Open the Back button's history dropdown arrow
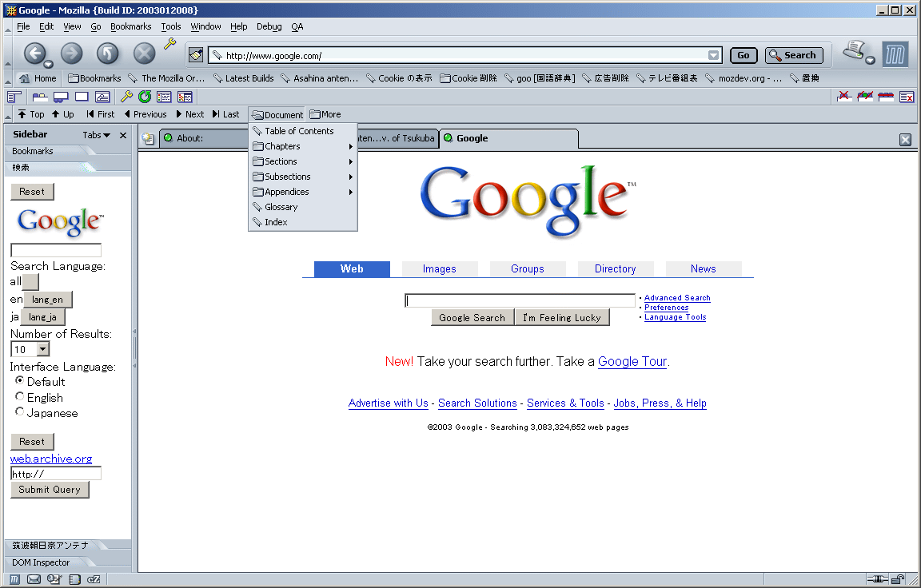The image size is (921, 588). [48, 64]
